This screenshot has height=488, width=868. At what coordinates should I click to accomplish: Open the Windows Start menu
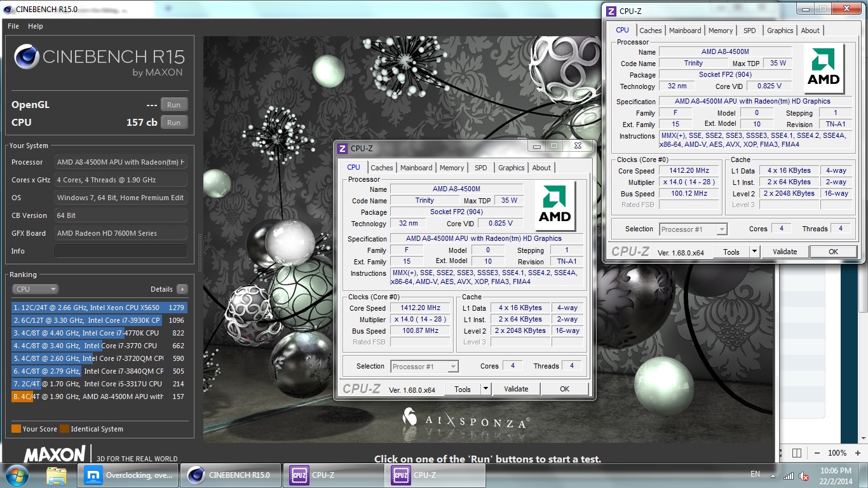click(16, 475)
